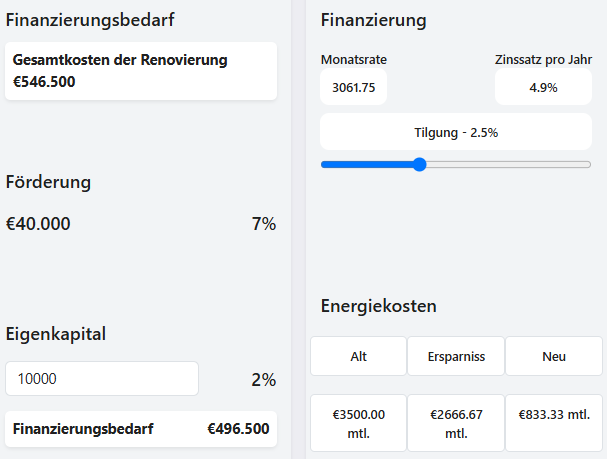Screen dimensions: 607x459
Task: Click the Eigenkapital input field showing 10000
Action: tap(102, 379)
